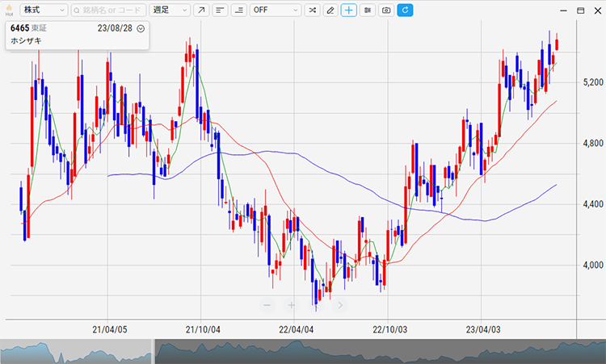
Task: Open the 週足 timeframe dropdown
Action: pyautogui.click(x=170, y=10)
